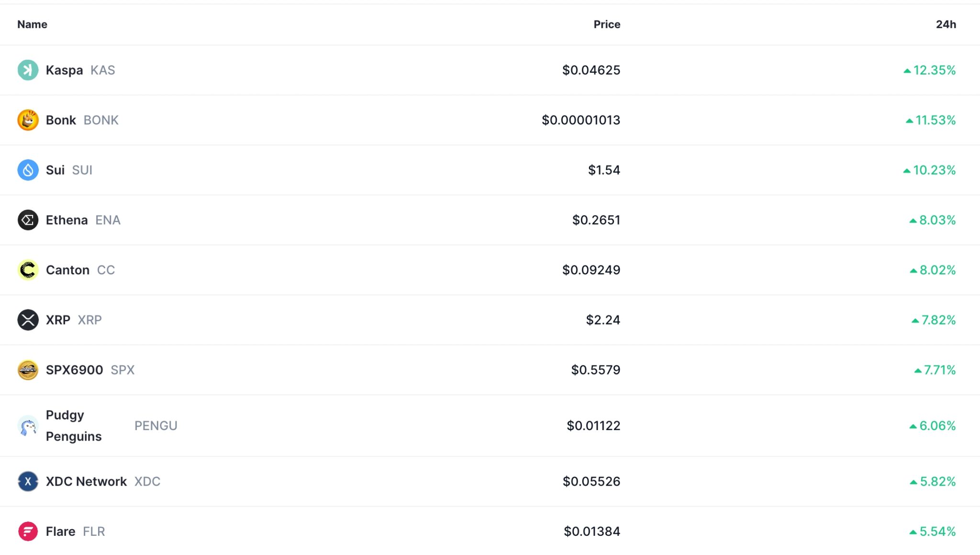Click Sui's 10.23% 24h change value

[934, 170]
